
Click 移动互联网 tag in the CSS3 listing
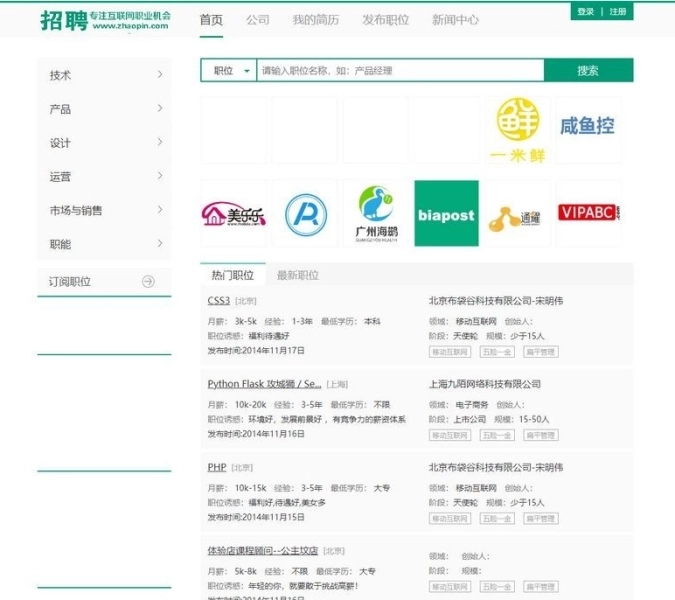450,352
